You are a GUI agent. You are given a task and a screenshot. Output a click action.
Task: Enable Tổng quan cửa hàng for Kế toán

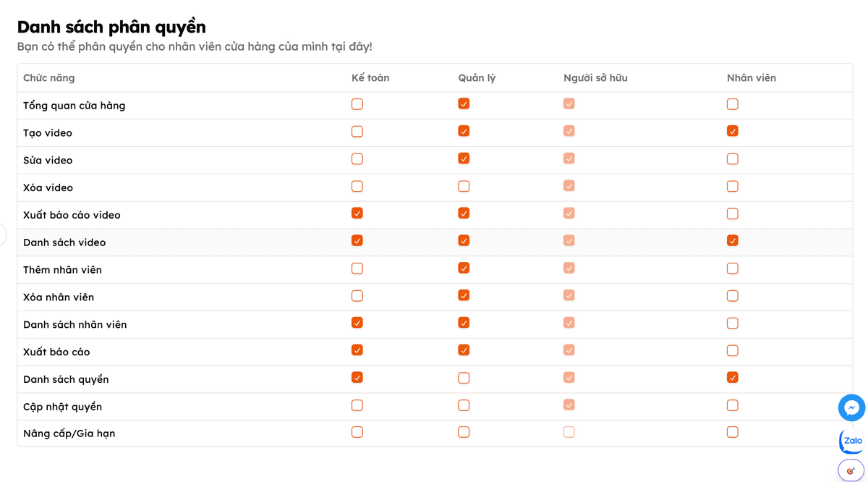pyautogui.click(x=357, y=104)
